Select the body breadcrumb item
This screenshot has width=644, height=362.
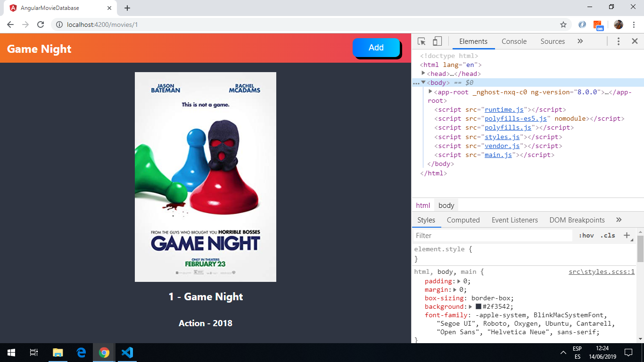point(446,205)
